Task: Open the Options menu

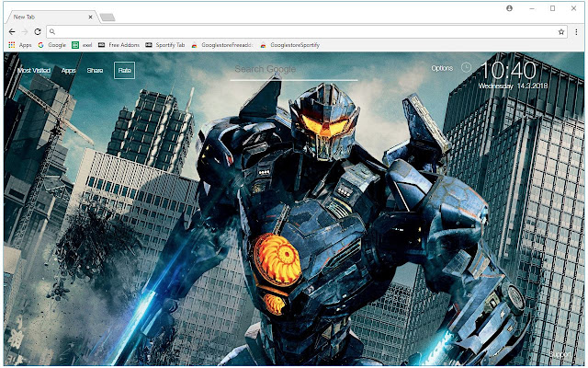Action: pyautogui.click(x=442, y=68)
